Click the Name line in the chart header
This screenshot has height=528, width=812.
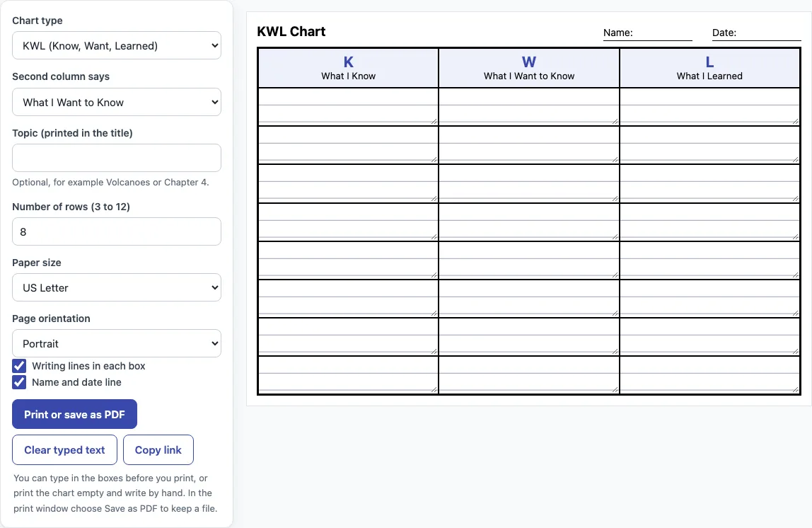pyautogui.click(x=647, y=33)
